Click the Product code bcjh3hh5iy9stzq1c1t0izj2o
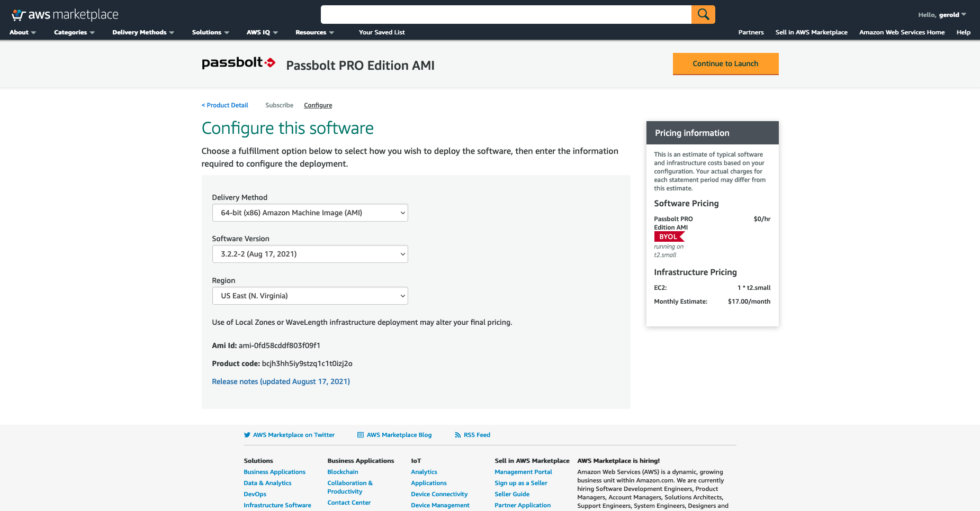The image size is (980, 511). point(307,363)
